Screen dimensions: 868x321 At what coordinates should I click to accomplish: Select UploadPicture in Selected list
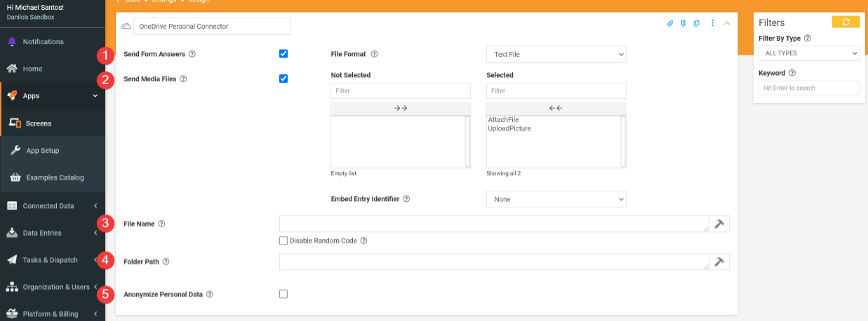coord(509,128)
